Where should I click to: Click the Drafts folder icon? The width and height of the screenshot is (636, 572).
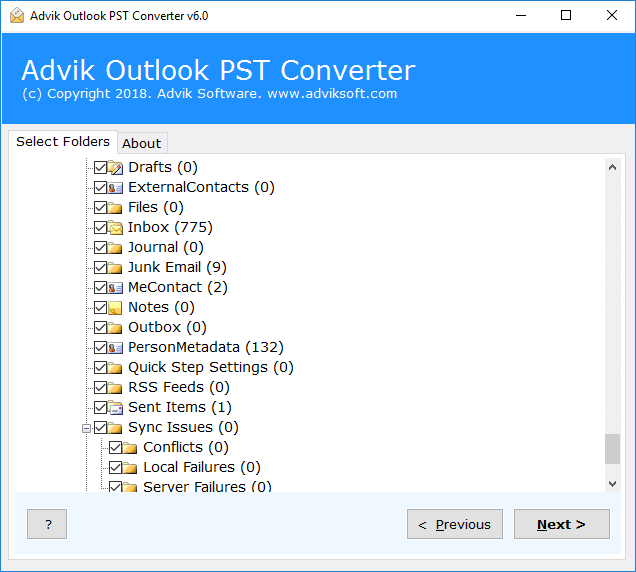click(x=115, y=168)
